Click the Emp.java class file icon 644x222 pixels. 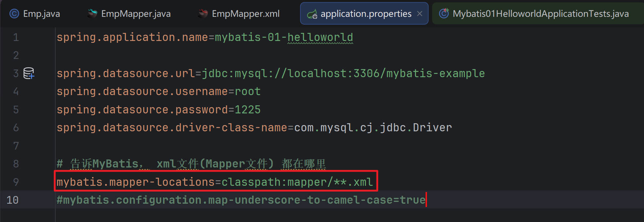(x=14, y=14)
